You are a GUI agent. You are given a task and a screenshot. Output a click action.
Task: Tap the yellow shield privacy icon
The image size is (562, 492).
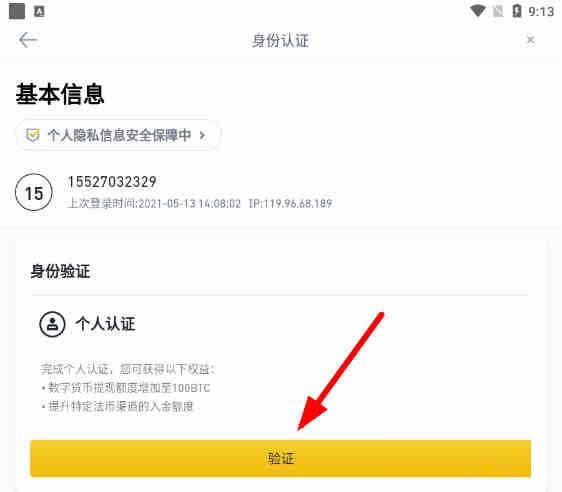click(x=33, y=135)
